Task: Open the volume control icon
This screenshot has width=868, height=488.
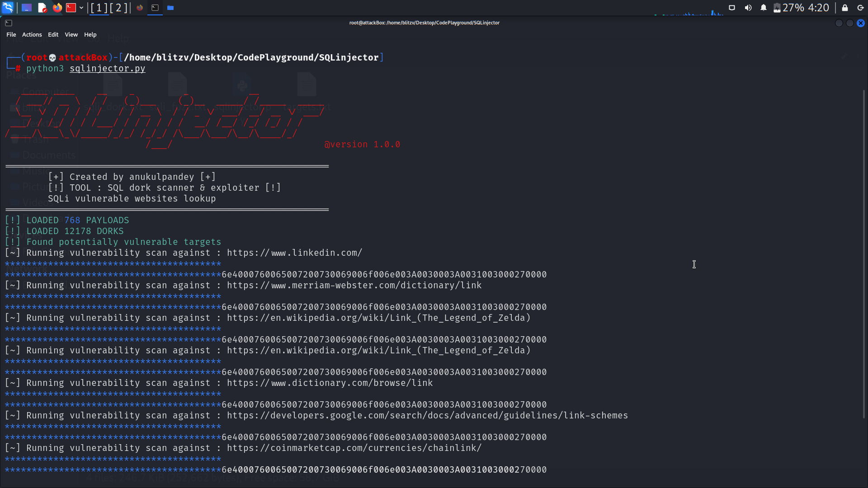Action: coord(748,8)
